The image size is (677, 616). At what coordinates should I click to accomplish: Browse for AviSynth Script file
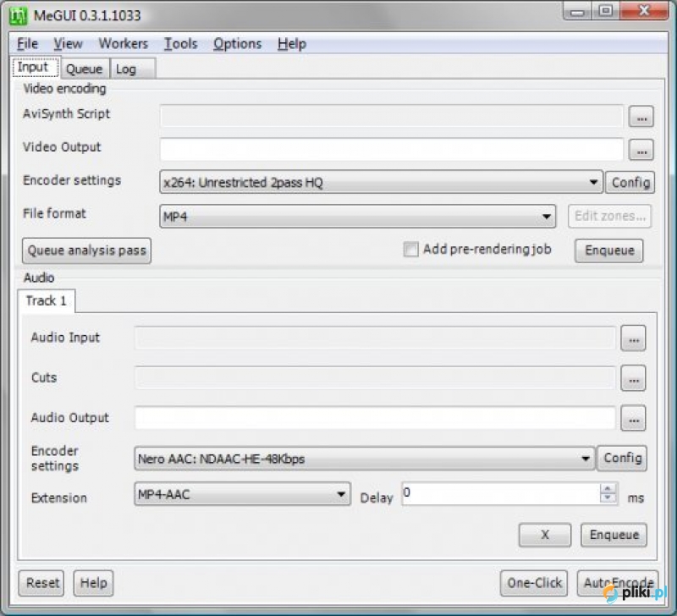641,117
